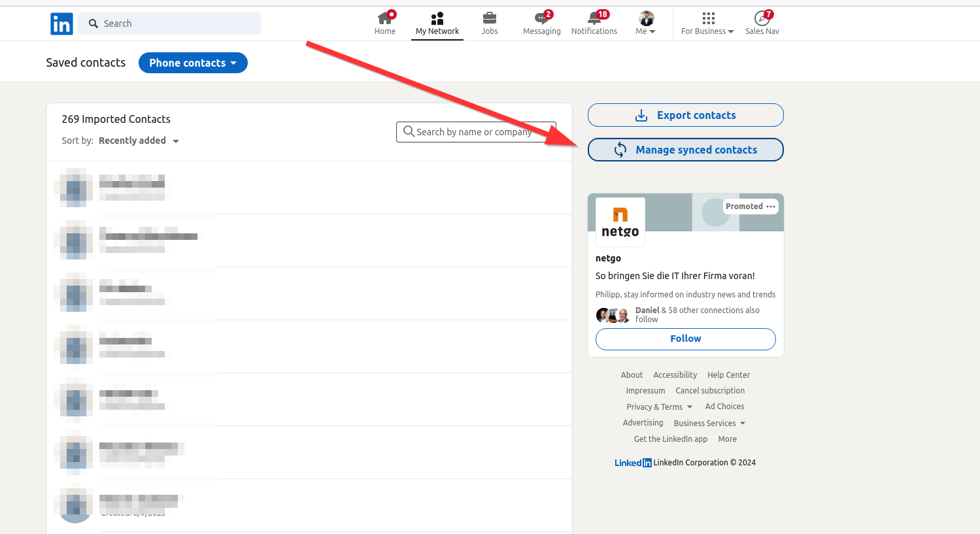Open the Notifications bell icon
This screenshot has height=534, width=980.
[x=594, y=18]
